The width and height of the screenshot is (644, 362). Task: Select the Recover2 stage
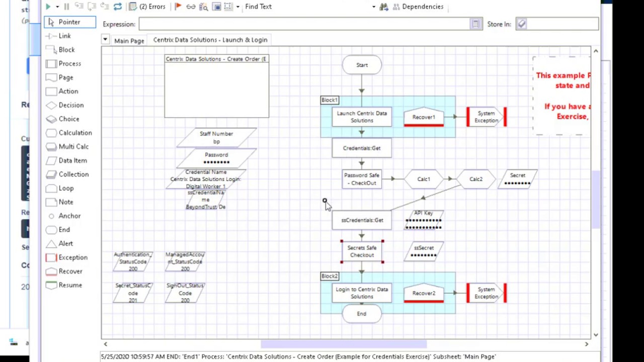pos(424,293)
